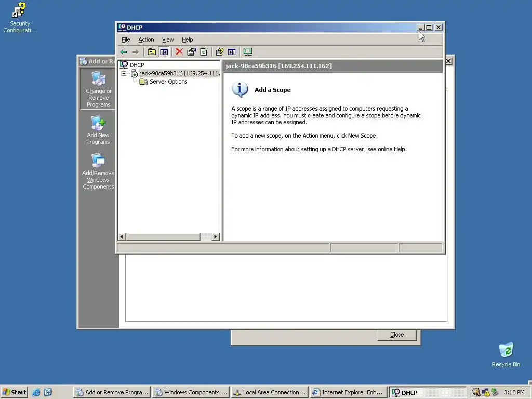Click the Up one level folder icon
This screenshot has height=399, width=532.
[x=152, y=52]
